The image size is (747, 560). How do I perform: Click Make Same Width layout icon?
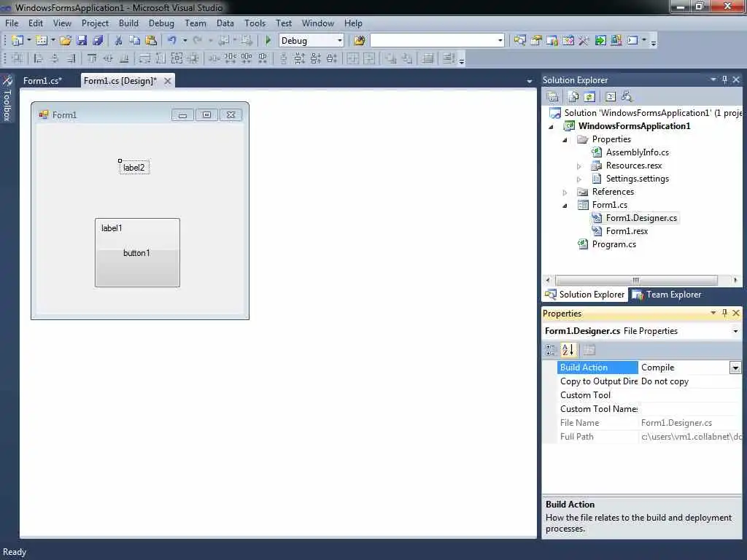point(144,58)
